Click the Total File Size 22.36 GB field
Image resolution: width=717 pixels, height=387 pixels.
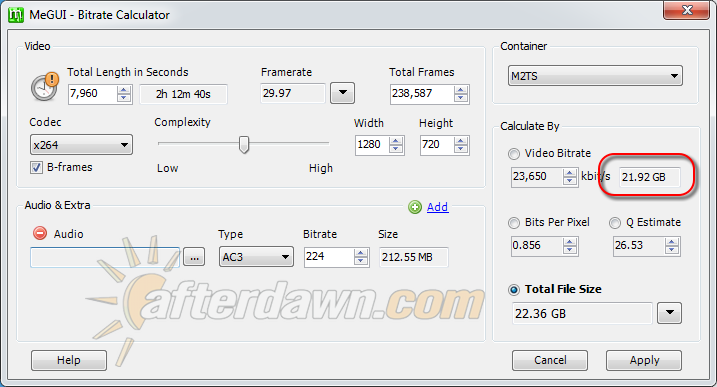pos(582,313)
